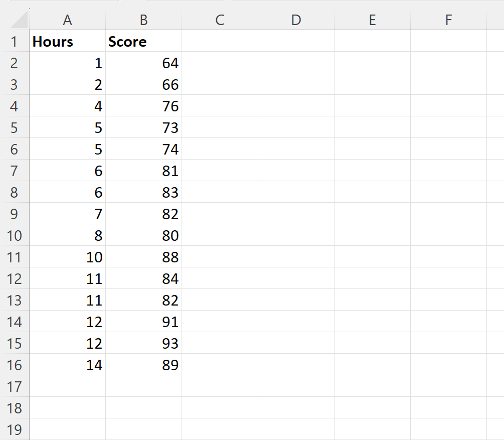Select cell with score 88
This screenshot has height=440, width=504.
pos(144,257)
